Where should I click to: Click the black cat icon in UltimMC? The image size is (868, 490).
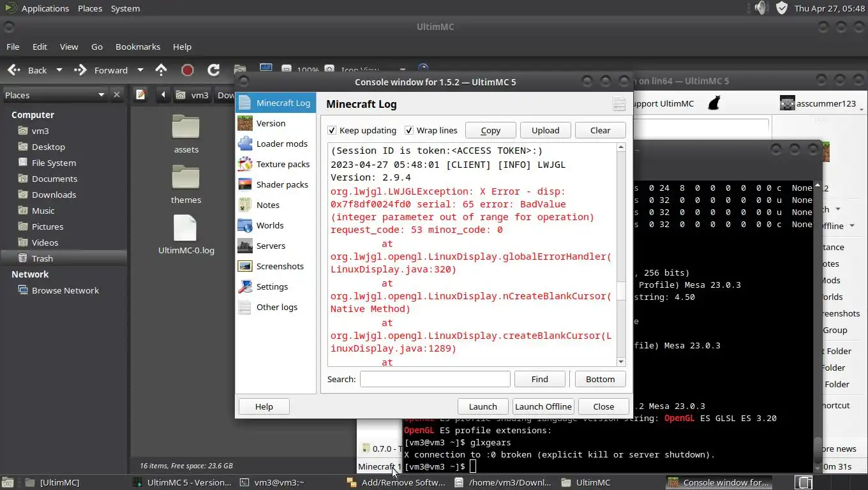point(714,103)
